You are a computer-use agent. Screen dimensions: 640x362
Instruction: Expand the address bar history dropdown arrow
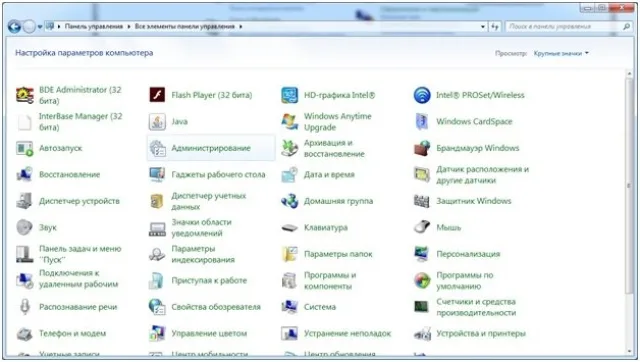(x=483, y=27)
